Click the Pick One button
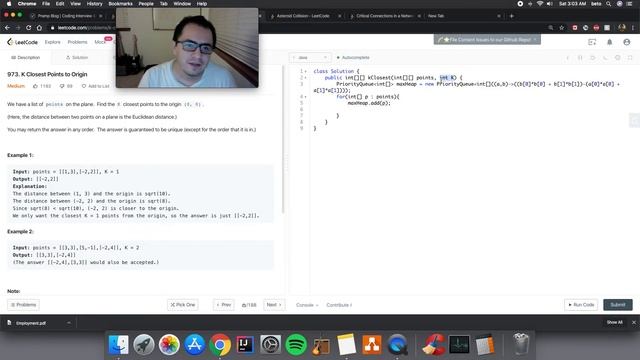 182,304
